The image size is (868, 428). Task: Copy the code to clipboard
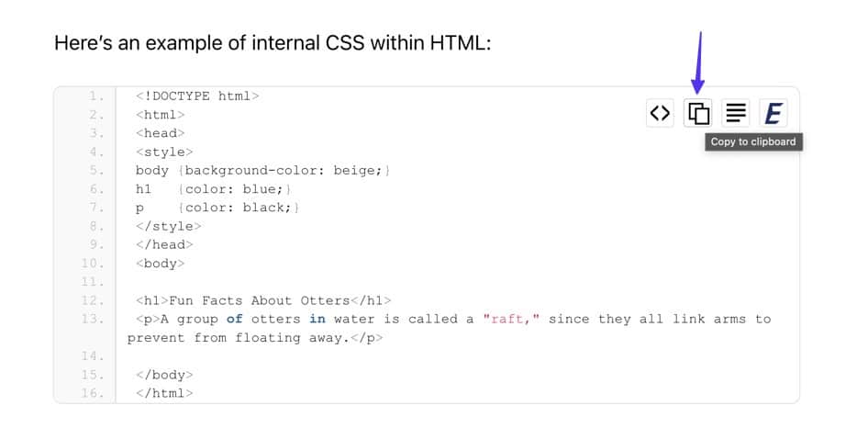(x=698, y=113)
